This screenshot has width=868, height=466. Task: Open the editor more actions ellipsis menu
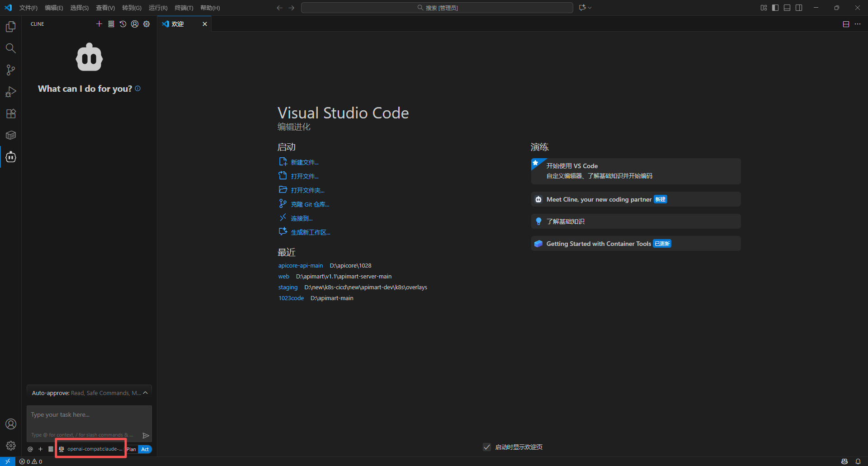coord(858,24)
